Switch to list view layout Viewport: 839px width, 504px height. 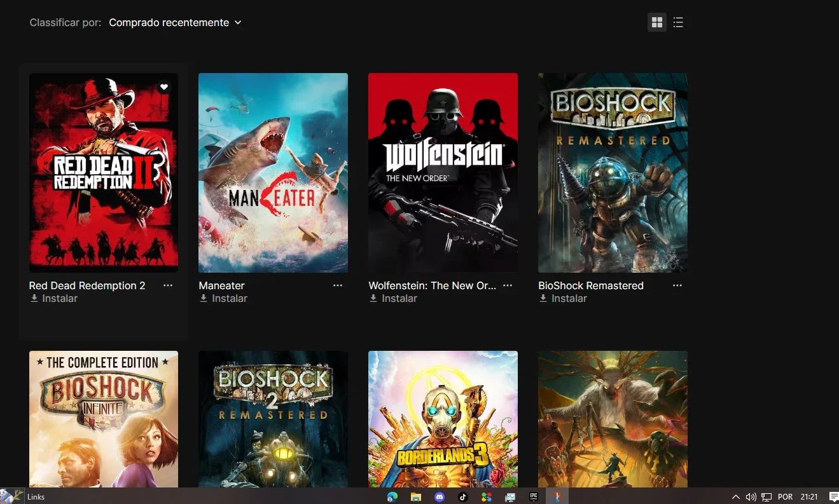[x=678, y=22]
